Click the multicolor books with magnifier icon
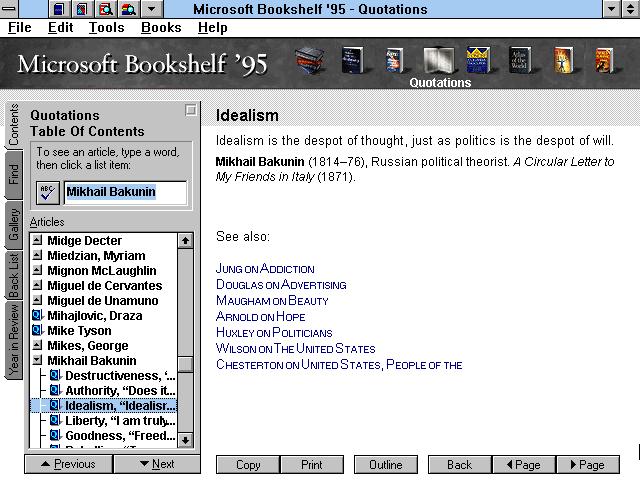640x480 pixels. point(129,9)
